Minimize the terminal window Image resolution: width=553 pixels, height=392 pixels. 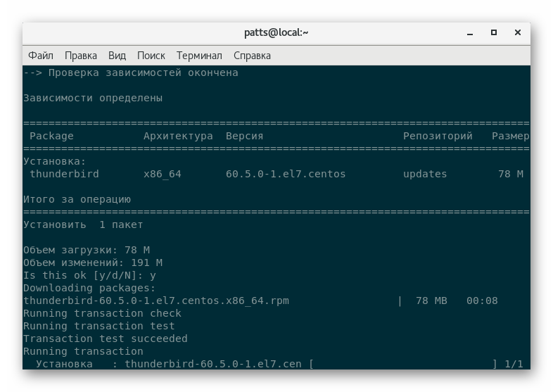tap(470, 33)
